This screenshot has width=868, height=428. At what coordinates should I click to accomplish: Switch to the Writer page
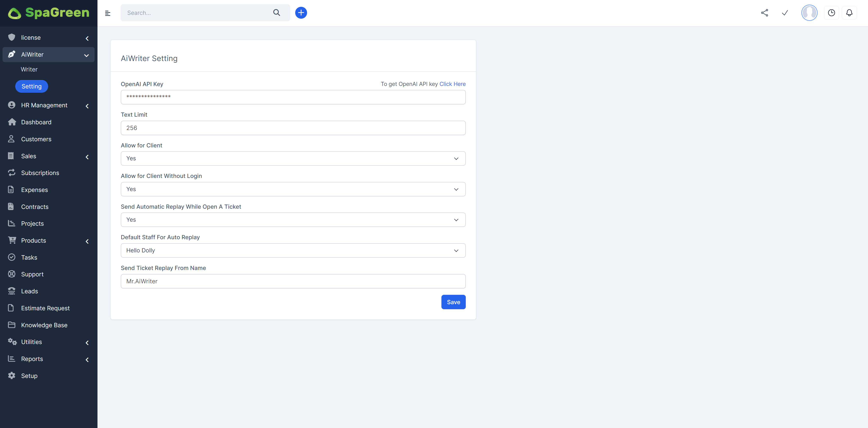click(x=29, y=69)
